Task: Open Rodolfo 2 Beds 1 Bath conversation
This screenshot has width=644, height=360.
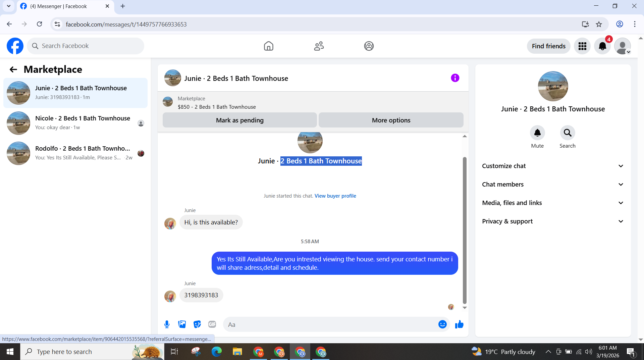Action: [x=75, y=153]
